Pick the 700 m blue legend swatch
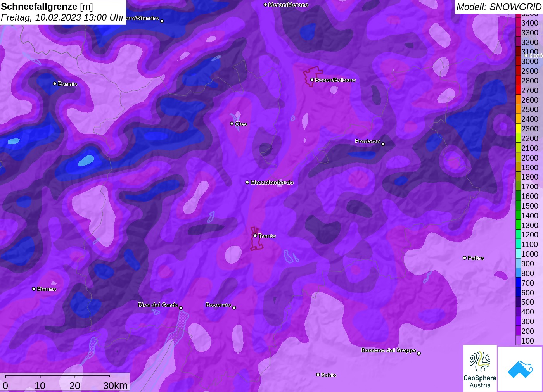This screenshot has height=392, width=543. [518, 283]
